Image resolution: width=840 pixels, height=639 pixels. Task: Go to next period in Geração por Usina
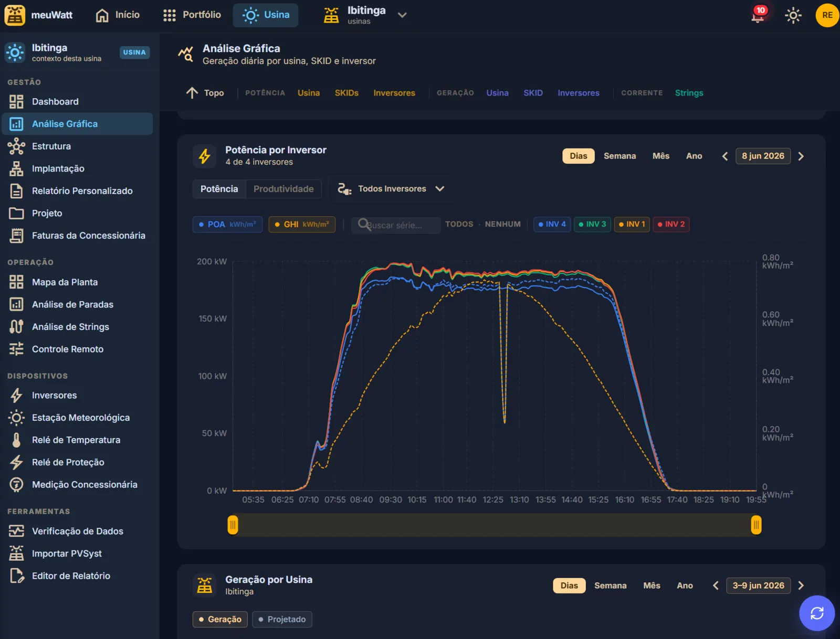click(x=801, y=585)
